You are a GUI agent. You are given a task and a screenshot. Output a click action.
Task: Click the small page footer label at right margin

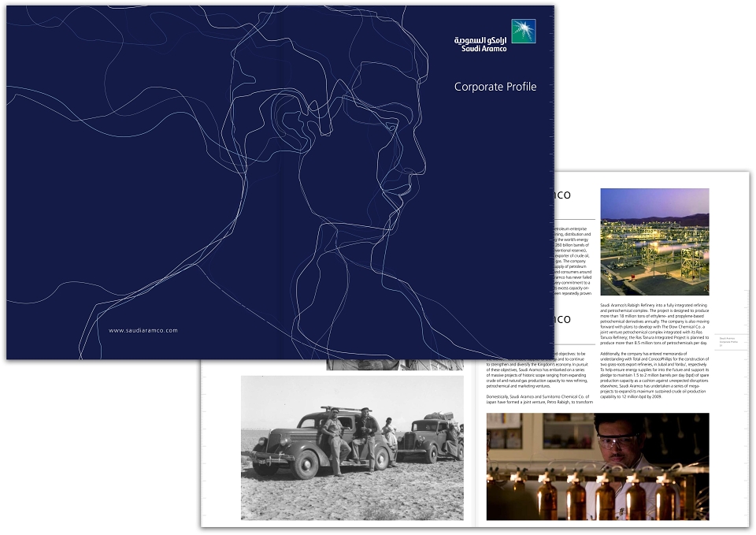[728, 341]
